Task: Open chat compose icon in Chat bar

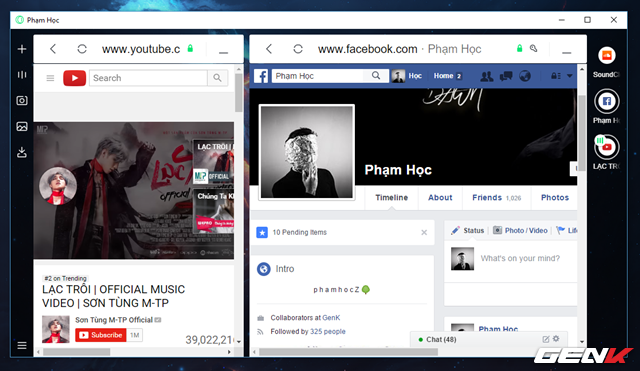Action: click(546, 339)
